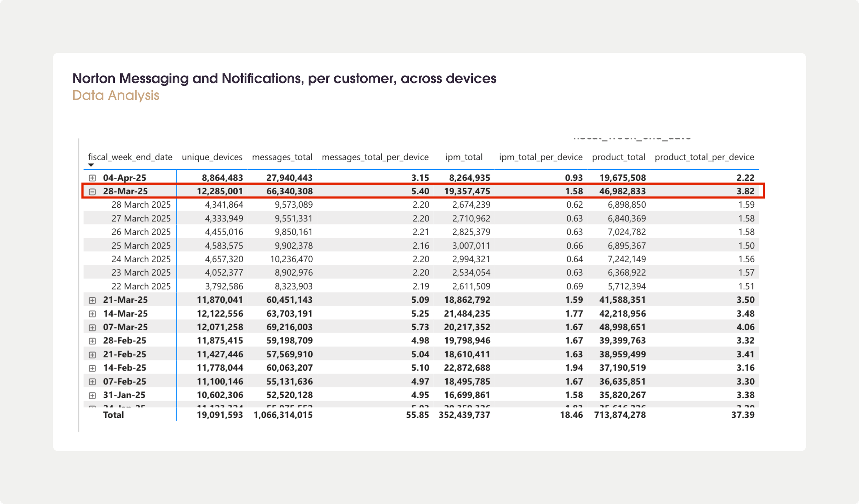The width and height of the screenshot is (859, 504).
Task: Collapse the 28-Mar-25 week row
Action: click(x=92, y=192)
